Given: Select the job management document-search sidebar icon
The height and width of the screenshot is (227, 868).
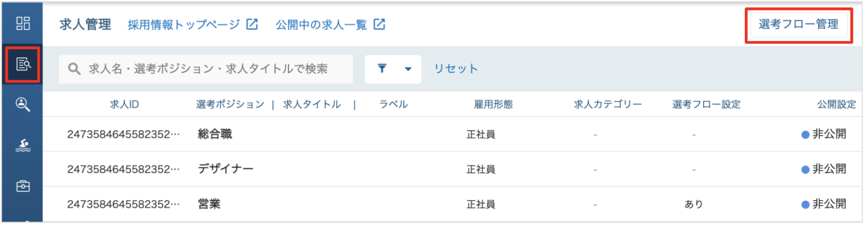Looking at the screenshot, I should 23,64.
